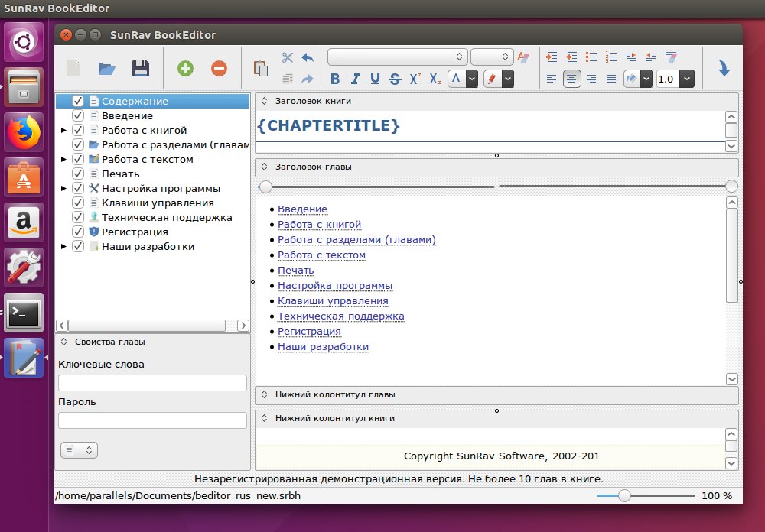The image size is (765, 532).
Task: Collapse the Свойства главы panel
Action: (x=64, y=342)
